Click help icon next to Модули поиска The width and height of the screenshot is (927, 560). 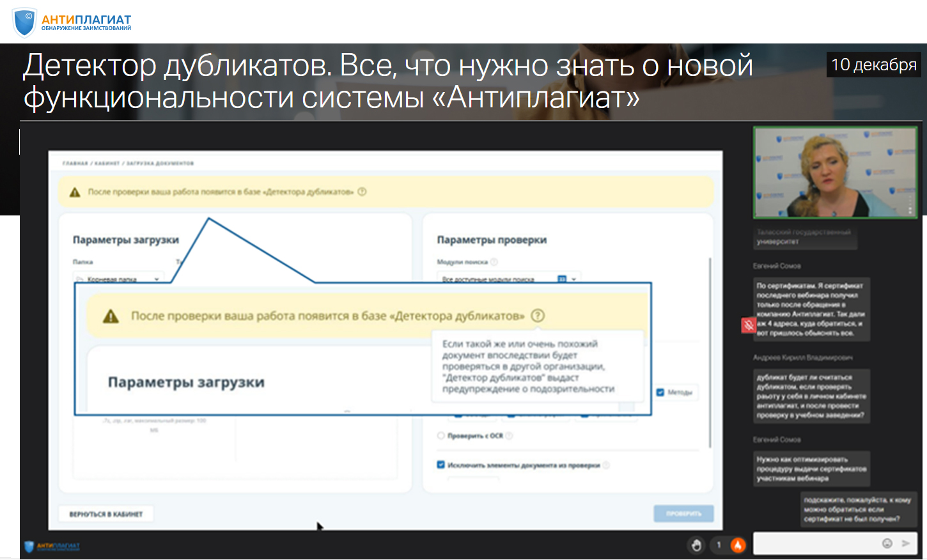click(x=494, y=262)
